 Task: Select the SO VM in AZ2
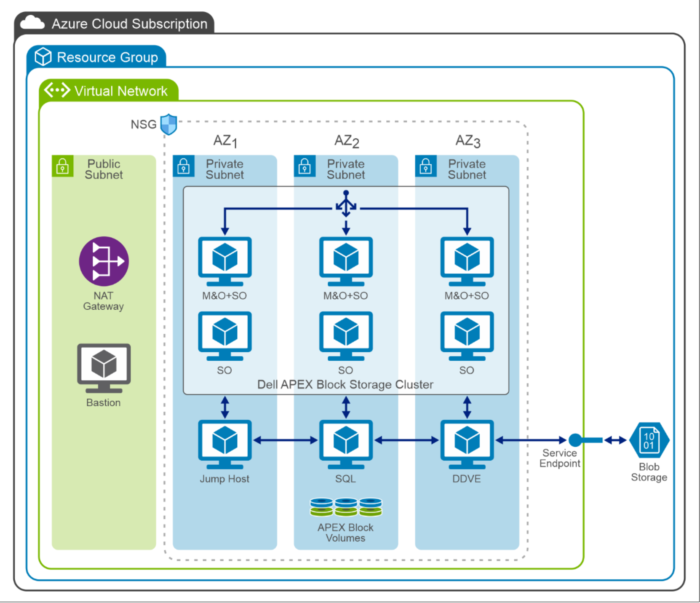click(x=346, y=336)
